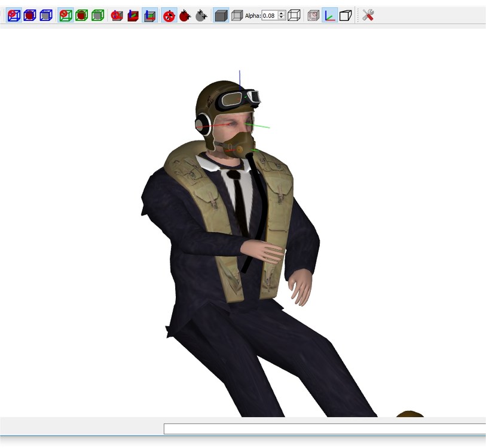The image size is (486, 448).
Task: Click red box with colored axes icon
Action: tap(133, 15)
